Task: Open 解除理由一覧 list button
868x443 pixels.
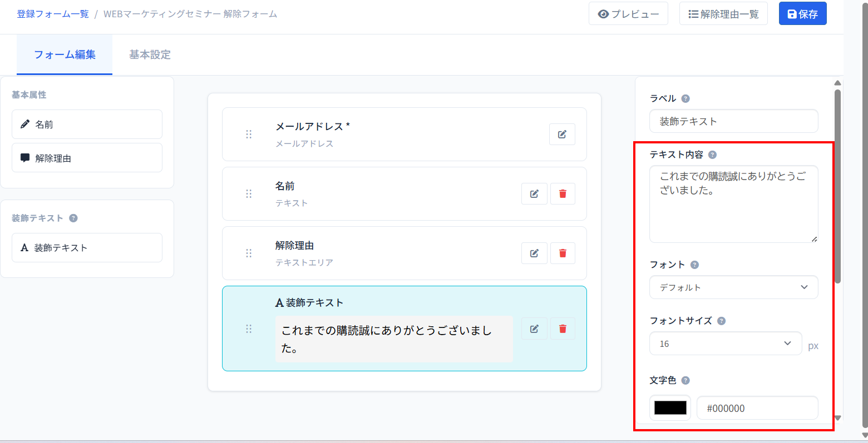Action: (x=723, y=14)
